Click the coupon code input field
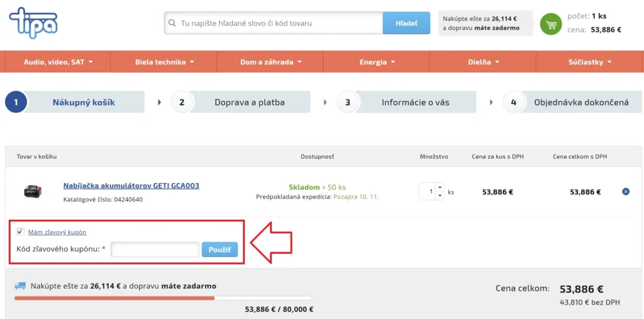Image resolution: width=644 pixels, height=319 pixels. [155, 249]
